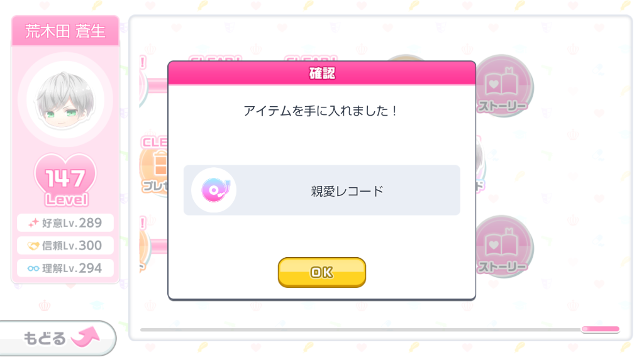
Task: Click the handshake icon beside 信頼Lv
Action: coord(33,246)
